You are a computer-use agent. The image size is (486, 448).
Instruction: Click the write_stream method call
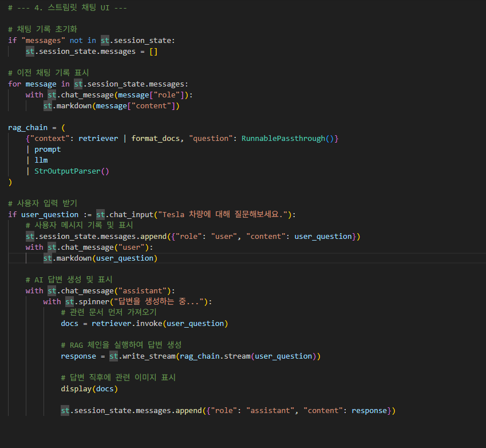click(147, 356)
